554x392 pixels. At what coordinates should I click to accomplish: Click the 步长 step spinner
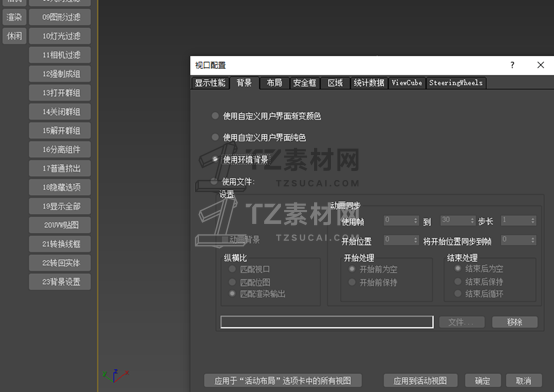pos(518,221)
